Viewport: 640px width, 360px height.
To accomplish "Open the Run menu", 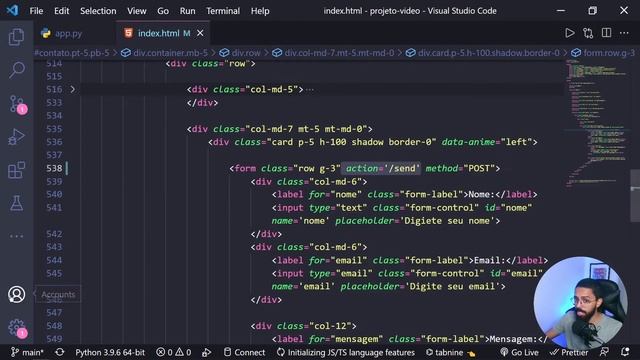I will tap(187, 11).
